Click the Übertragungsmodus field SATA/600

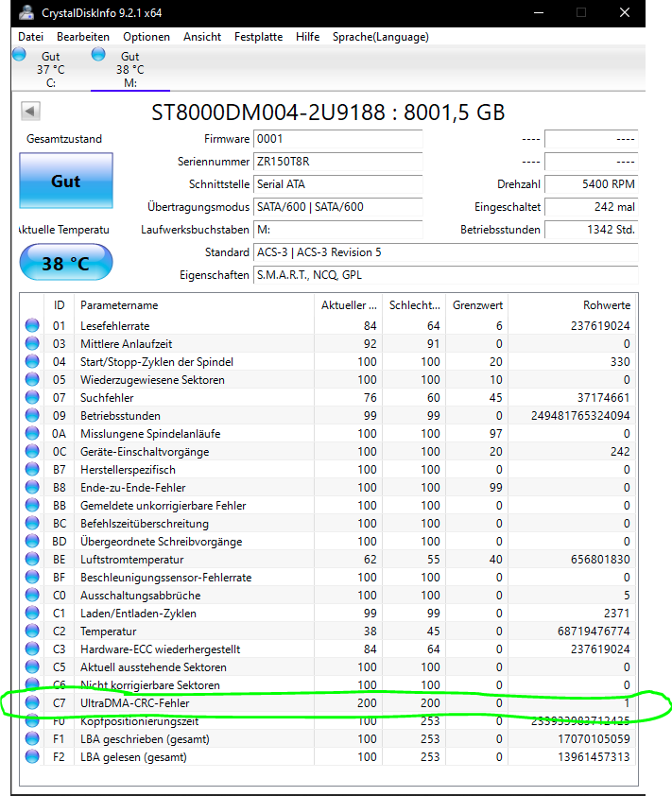pyautogui.click(x=338, y=207)
